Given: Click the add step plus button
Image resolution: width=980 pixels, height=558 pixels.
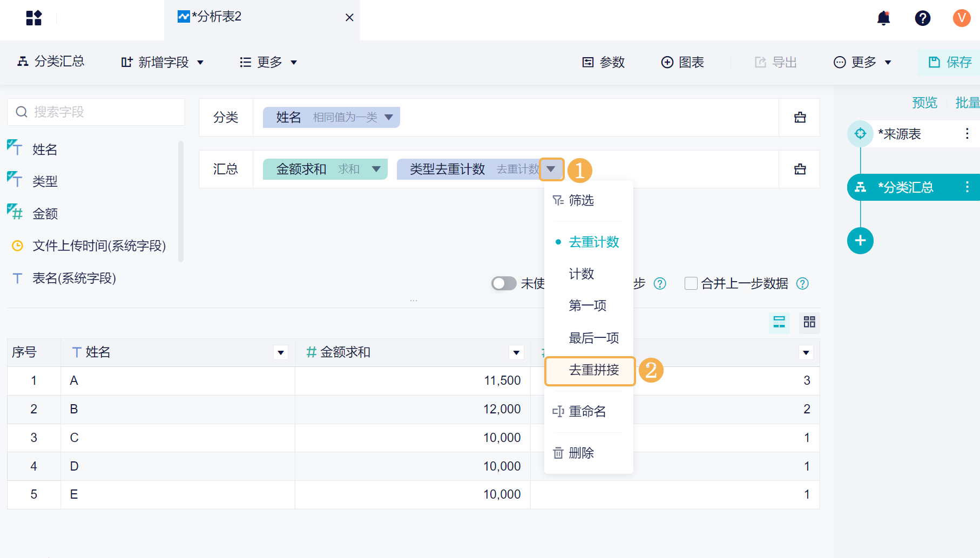Looking at the screenshot, I should [860, 241].
